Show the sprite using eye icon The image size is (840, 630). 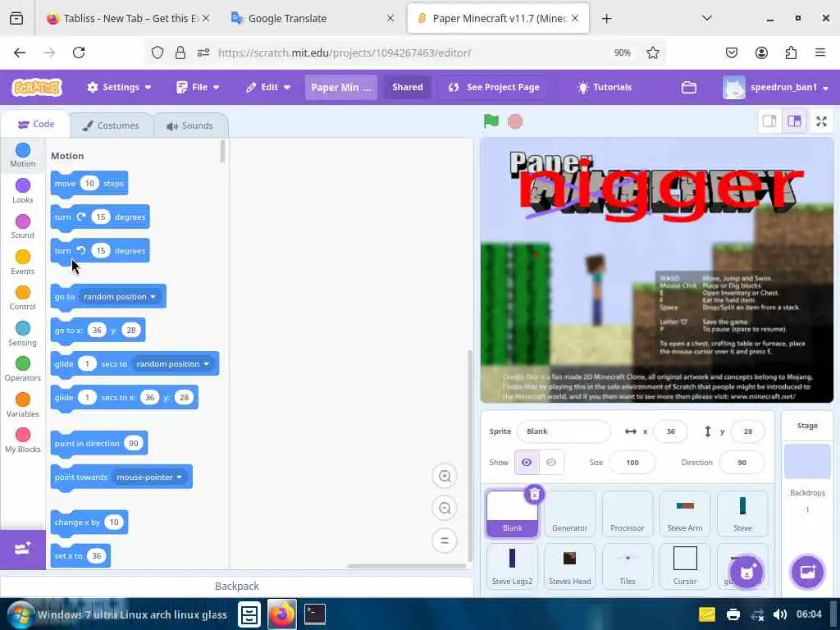tap(527, 463)
